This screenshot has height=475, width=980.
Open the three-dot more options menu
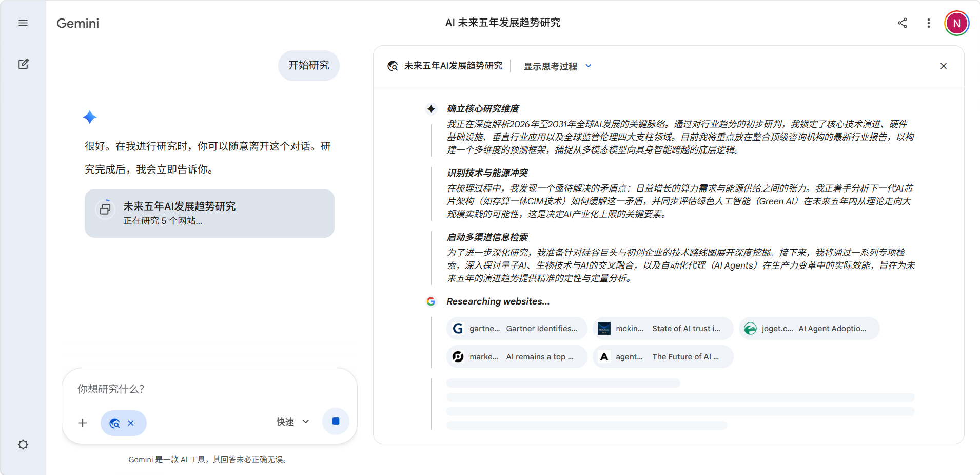[x=929, y=23]
